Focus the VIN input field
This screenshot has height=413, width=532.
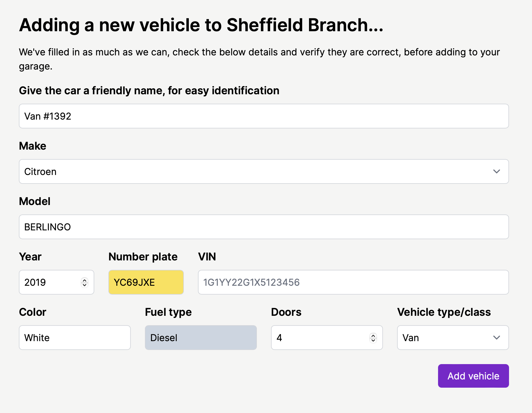point(353,282)
